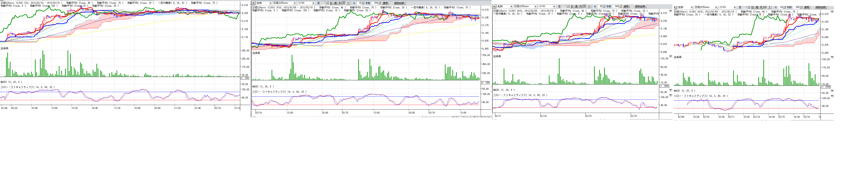Click the 日 daily button in the 15-minute chart toolbar
This screenshot has width=868, height=174.
coord(331,3)
